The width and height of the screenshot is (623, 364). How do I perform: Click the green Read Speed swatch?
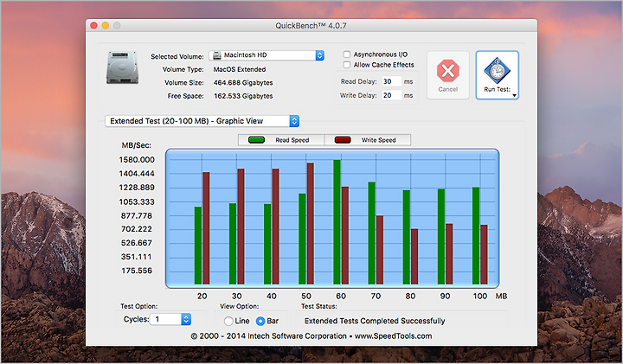[256, 140]
